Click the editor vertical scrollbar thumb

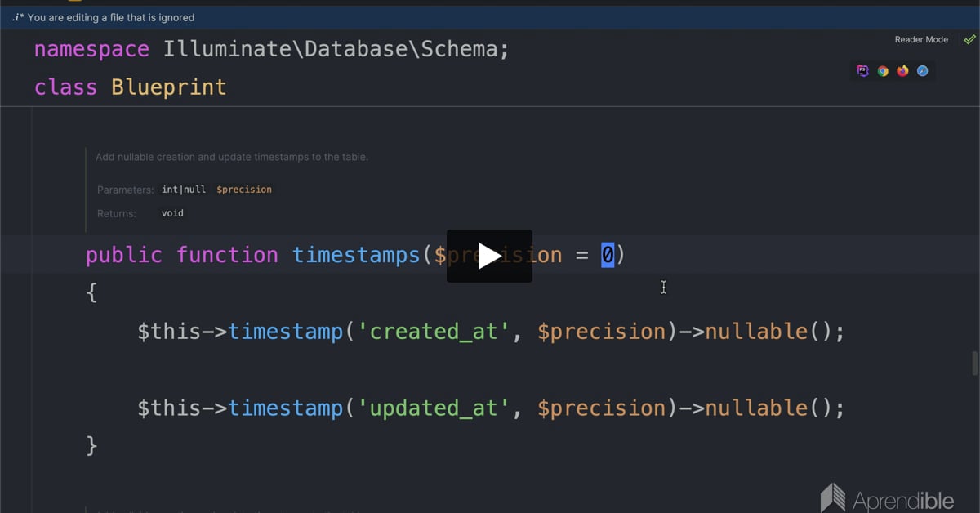[974, 363]
